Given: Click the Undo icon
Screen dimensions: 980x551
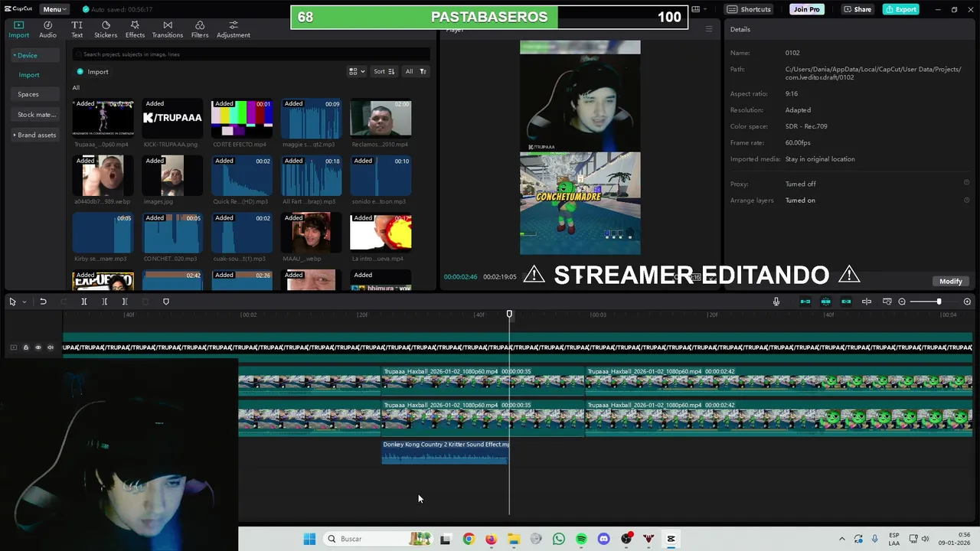Looking at the screenshot, I should pos(43,302).
